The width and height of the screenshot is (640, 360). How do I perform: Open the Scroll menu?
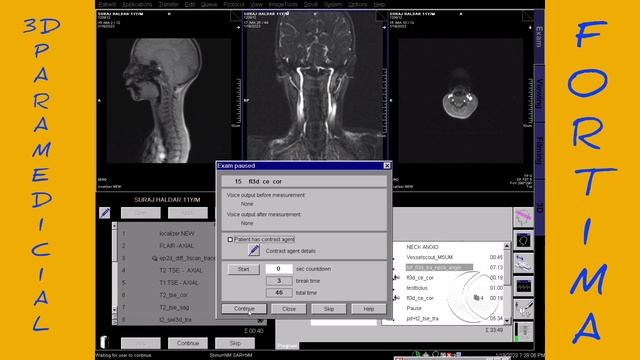(311, 4)
